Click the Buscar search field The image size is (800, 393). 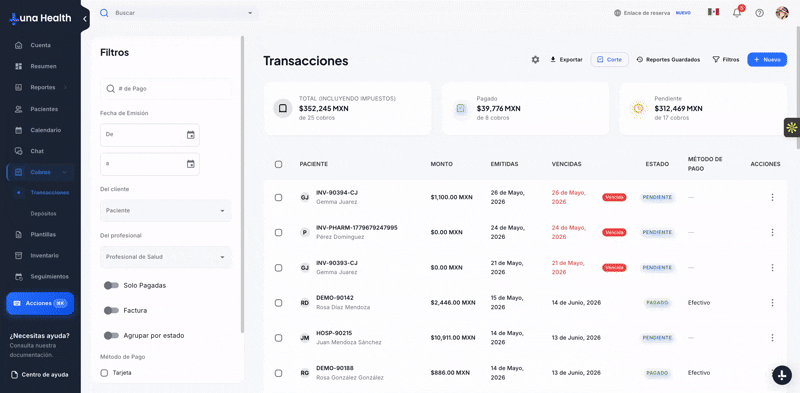(179, 13)
